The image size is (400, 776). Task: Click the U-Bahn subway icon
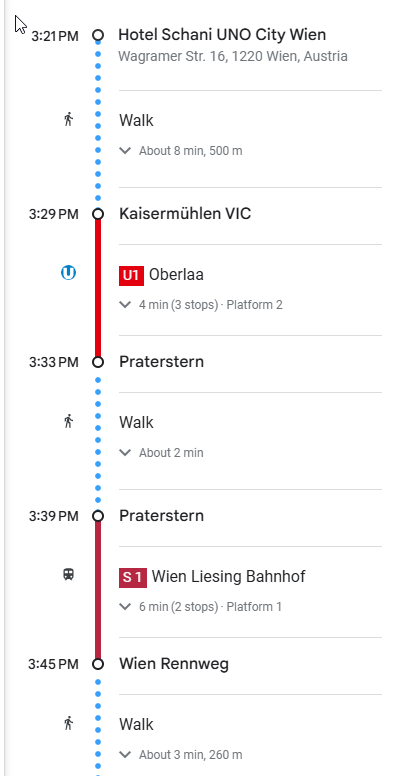point(68,273)
